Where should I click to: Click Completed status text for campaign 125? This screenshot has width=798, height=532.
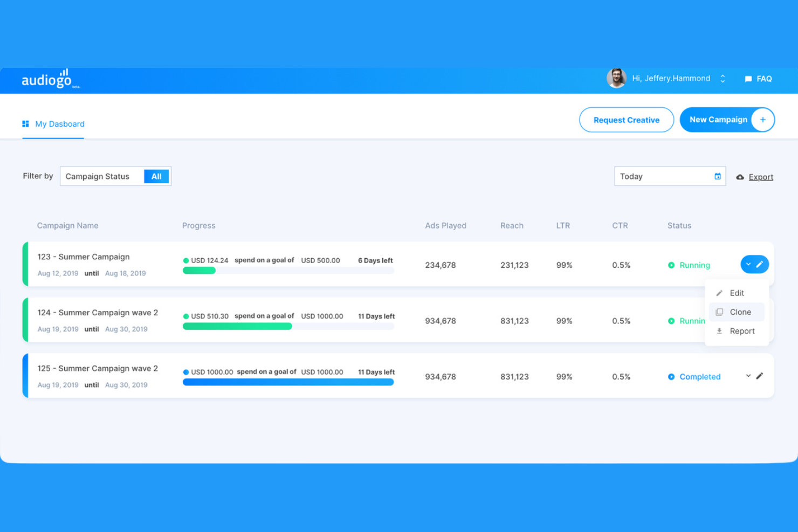click(700, 377)
